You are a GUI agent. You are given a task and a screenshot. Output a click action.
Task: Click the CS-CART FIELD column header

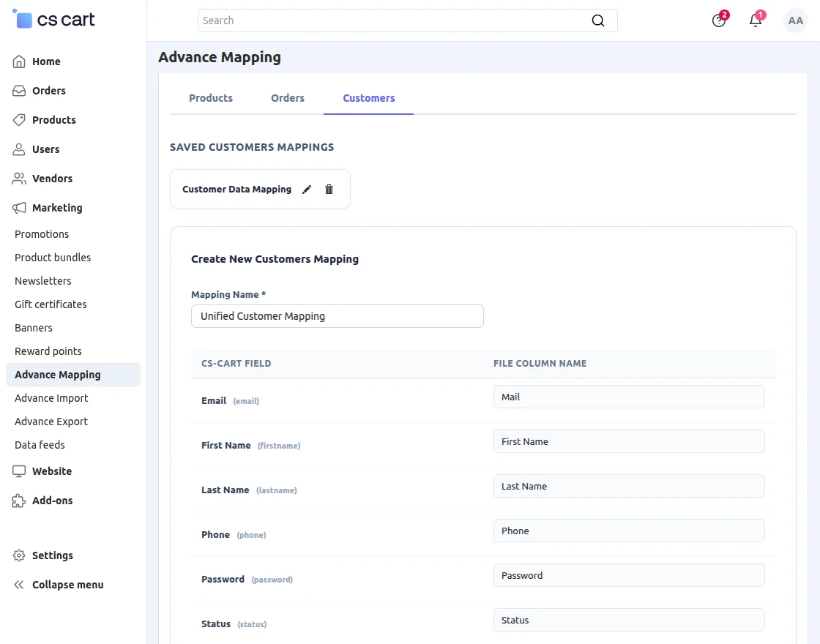pyautogui.click(x=236, y=364)
